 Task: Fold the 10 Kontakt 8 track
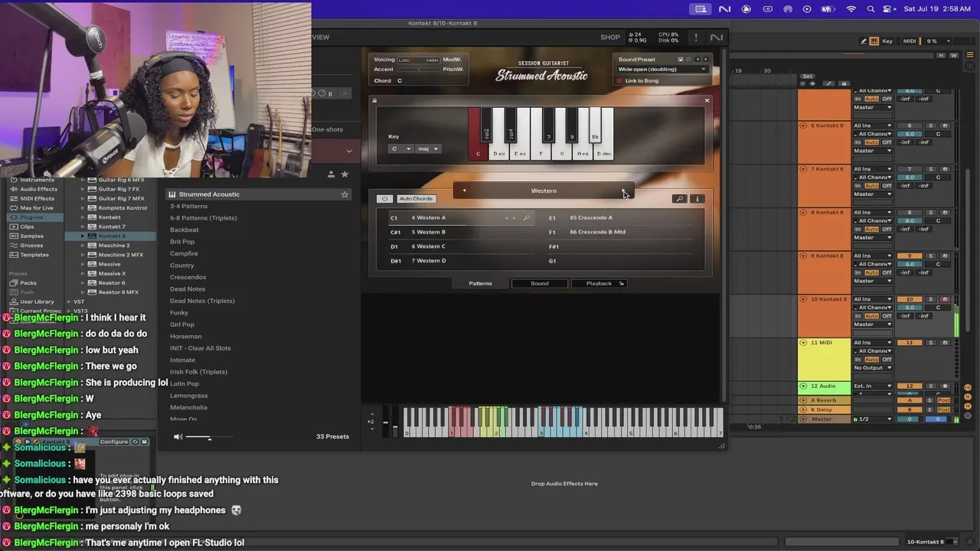(x=803, y=299)
